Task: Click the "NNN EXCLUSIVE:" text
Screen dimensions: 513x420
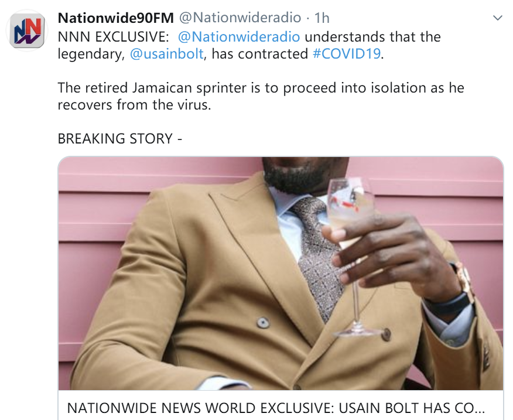Action: pyautogui.click(x=110, y=36)
